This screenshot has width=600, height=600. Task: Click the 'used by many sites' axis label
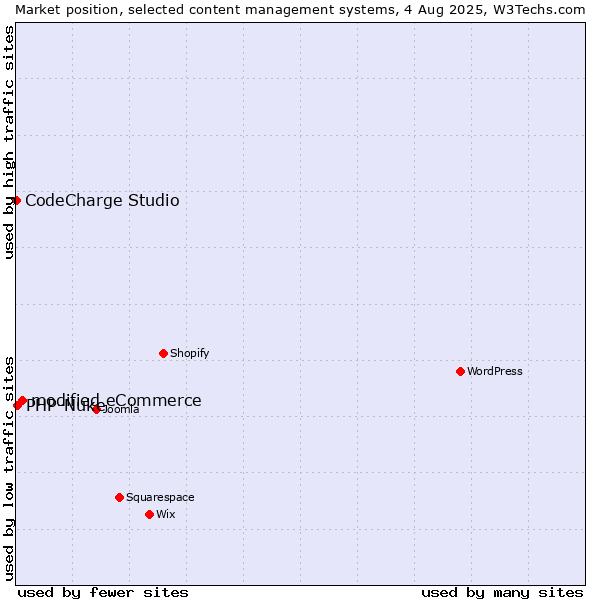(502, 593)
